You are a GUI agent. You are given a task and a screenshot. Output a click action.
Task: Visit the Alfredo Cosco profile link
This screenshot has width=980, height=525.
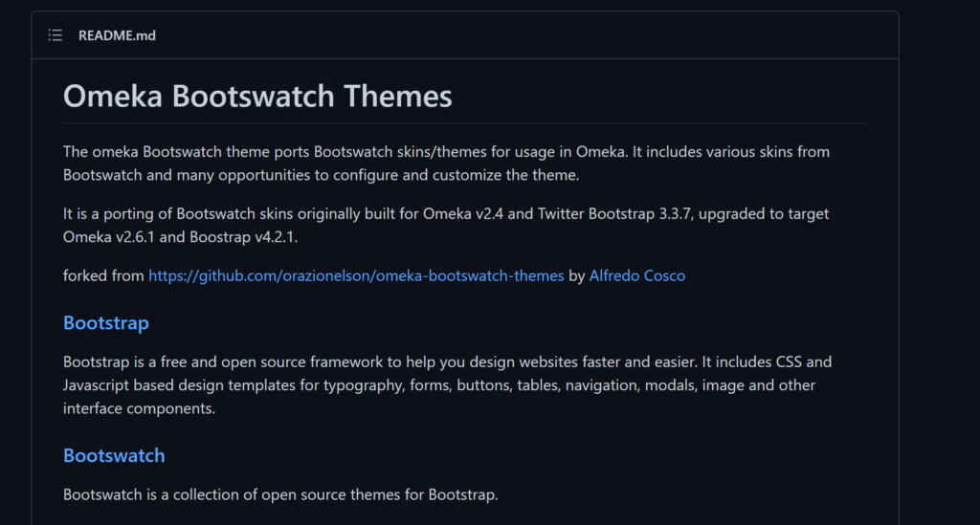pyautogui.click(x=636, y=276)
